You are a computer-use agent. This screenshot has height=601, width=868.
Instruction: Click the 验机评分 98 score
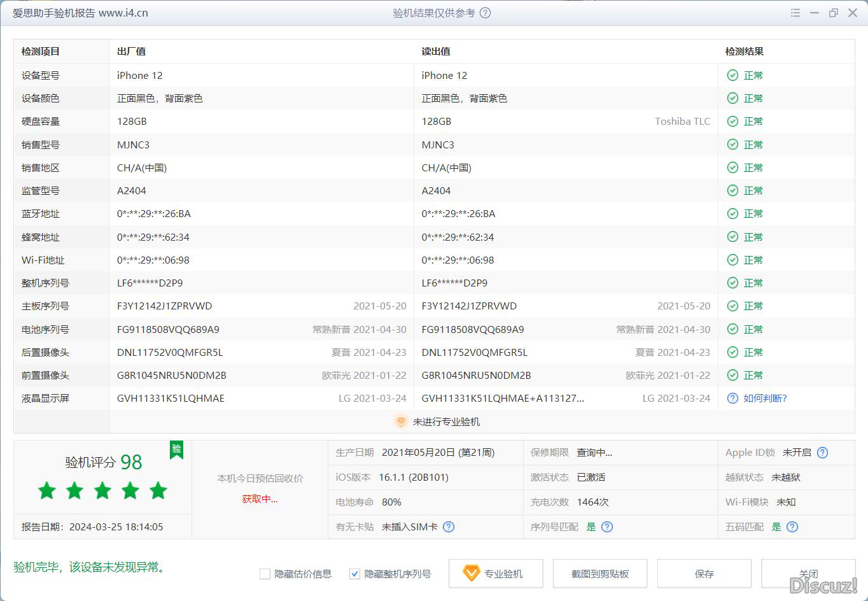click(x=104, y=462)
